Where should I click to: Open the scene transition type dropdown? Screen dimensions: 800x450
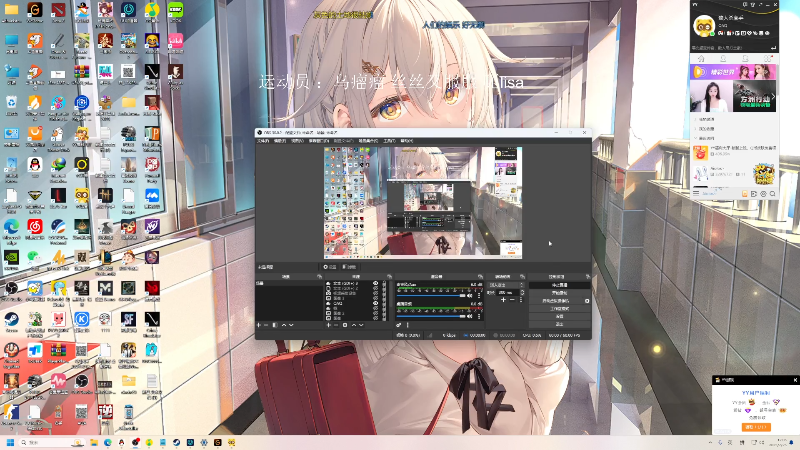(506, 285)
